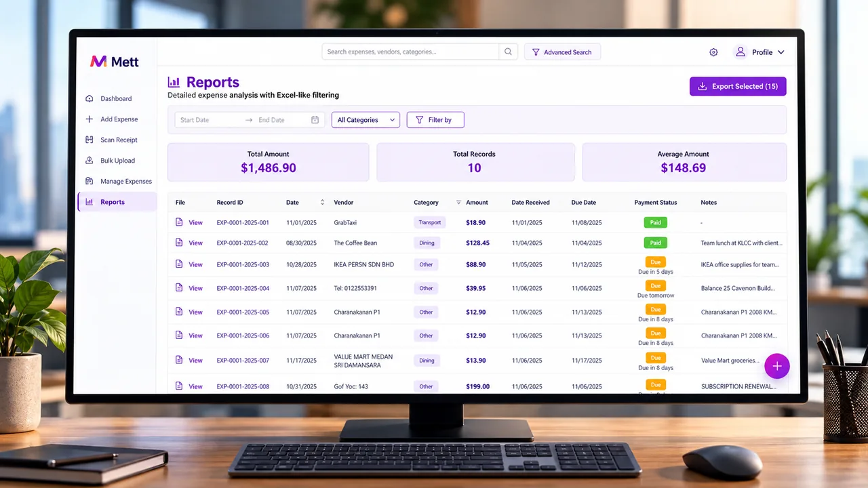Click Paid status badge for GrabTaxi

[x=655, y=222]
